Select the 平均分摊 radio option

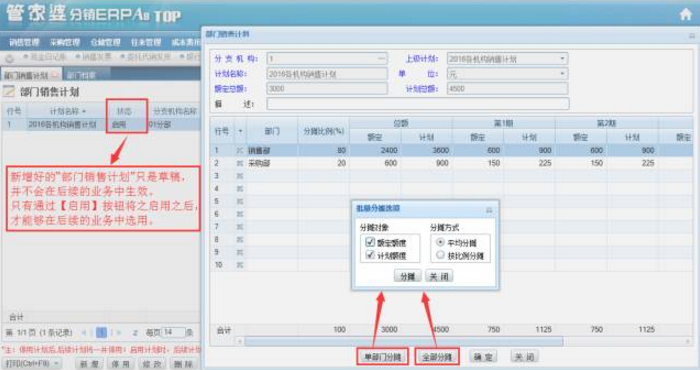pos(440,242)
